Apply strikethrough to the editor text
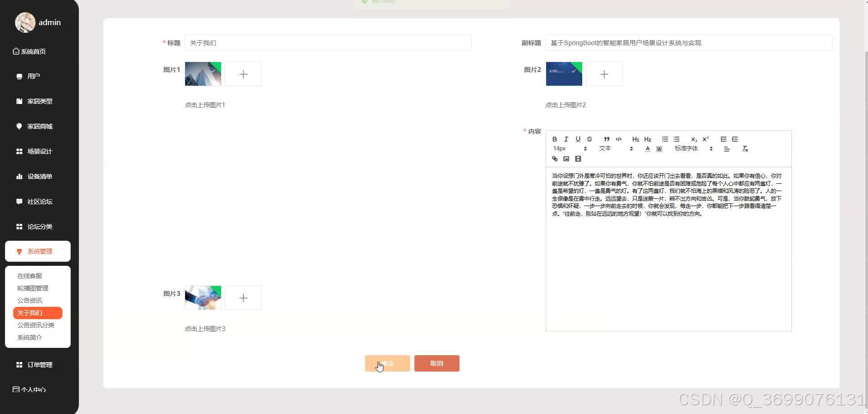Image resolution: width=868 pixels, height=414 pixels. pyautogui.click(x=589, y=139)
